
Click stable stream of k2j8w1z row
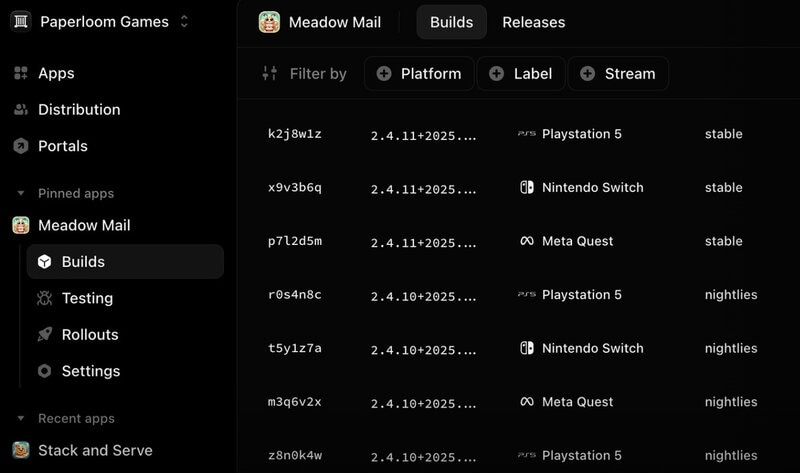click(x=723, y=134)
